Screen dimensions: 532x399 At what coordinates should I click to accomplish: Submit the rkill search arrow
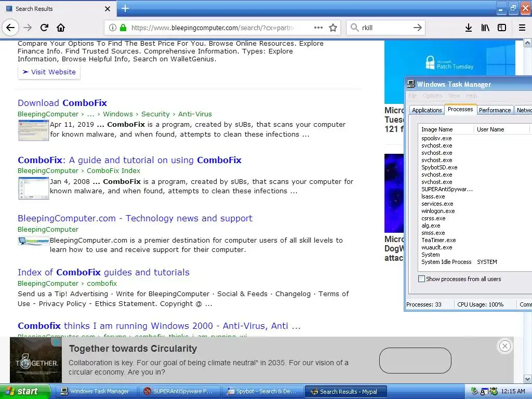(418, 28)
